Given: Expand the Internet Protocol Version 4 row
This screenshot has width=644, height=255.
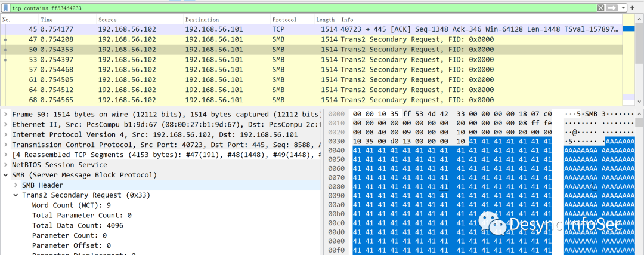Looking at the screenshot, I should click(5, 134).
